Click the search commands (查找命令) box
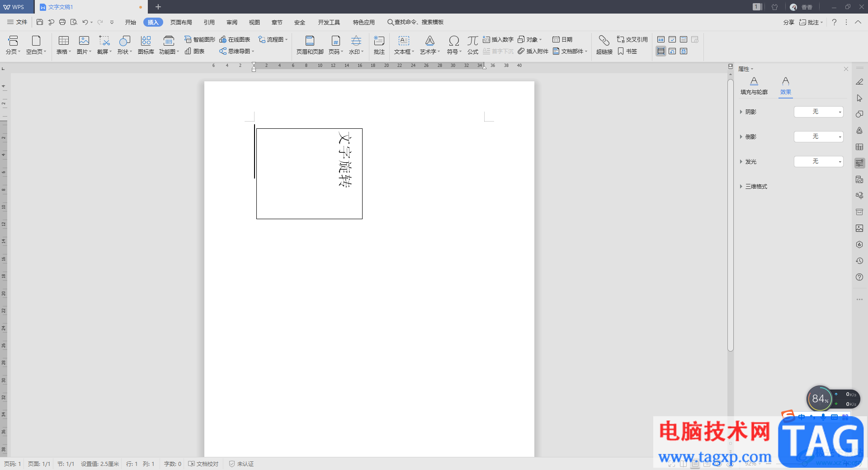The image size is (868, 470). point(415,22)
